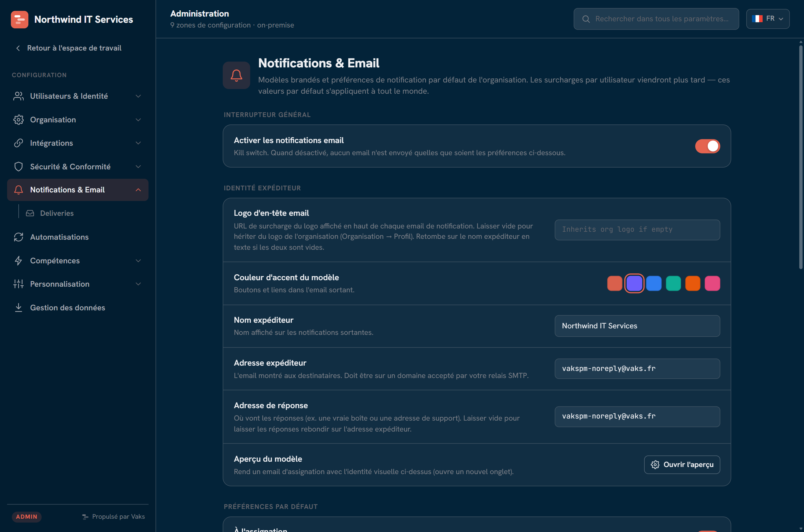Click the Sécurité & Conformité shield icon
The height and width of the screenshot is (532, 804).
click(18, 167)
